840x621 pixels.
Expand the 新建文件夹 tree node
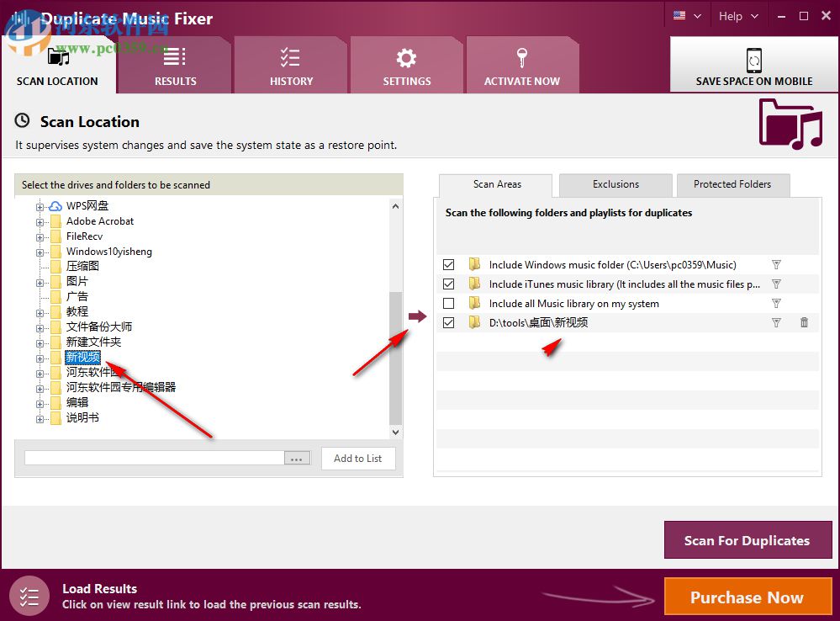coord(40,342)
